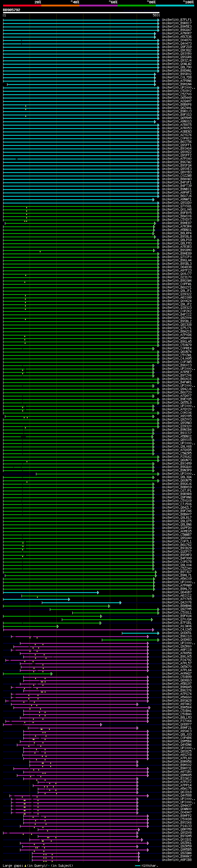Click the red 20% identity legend swatch
This screenshot has height=868, width=197.
[x=22, y=6]
